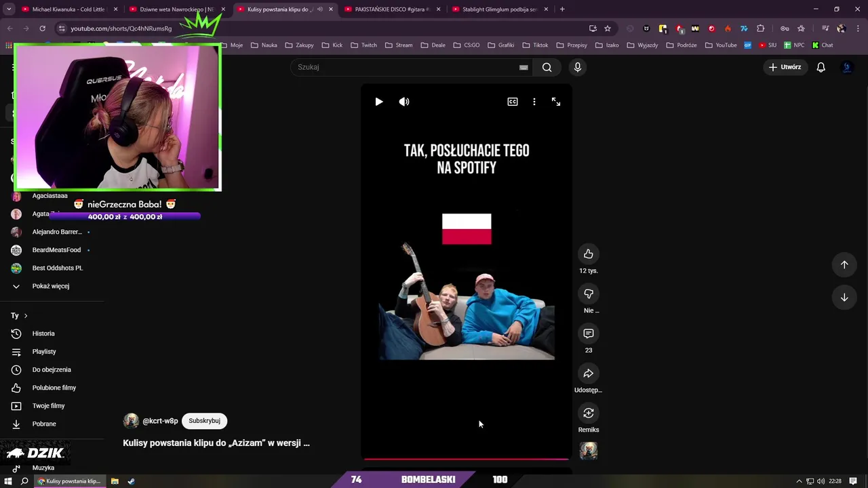Enter fullscreen for the Short

pos(556,102)
